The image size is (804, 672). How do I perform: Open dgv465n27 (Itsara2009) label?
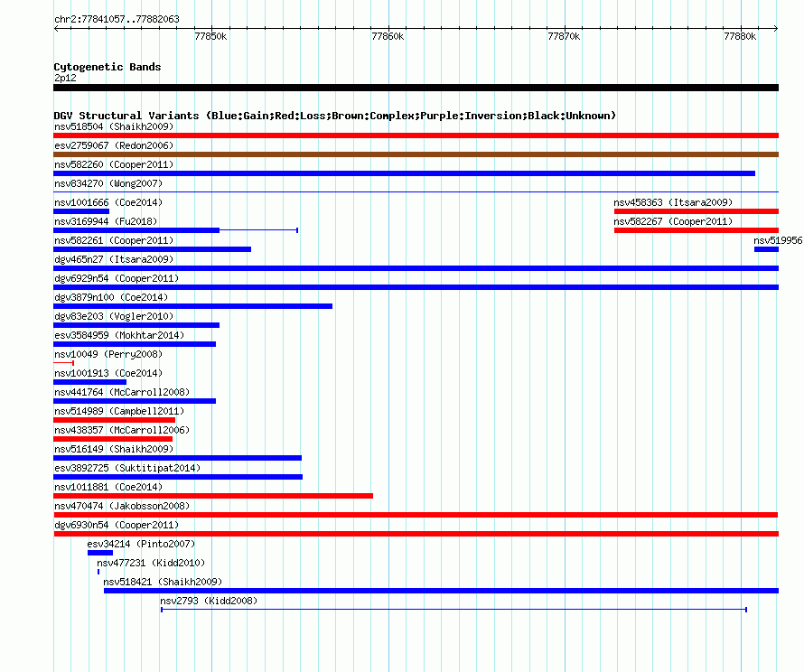click(x=114, y=259)
